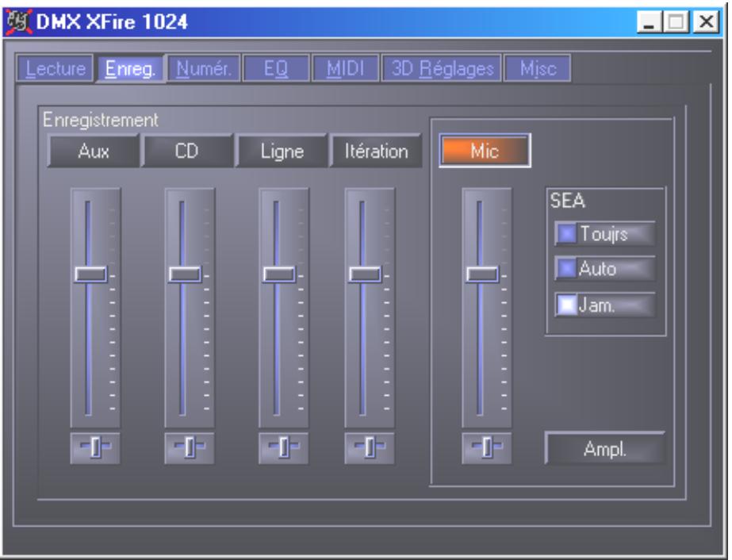This screenshot has width=732, height=560.
Task: Click the CD balance slider
Action: click(190, 448)
